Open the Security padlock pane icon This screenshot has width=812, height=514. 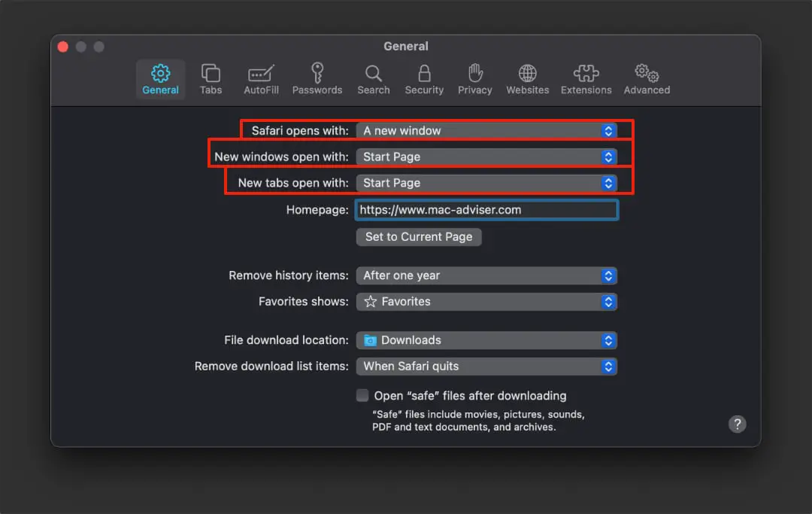424,73
